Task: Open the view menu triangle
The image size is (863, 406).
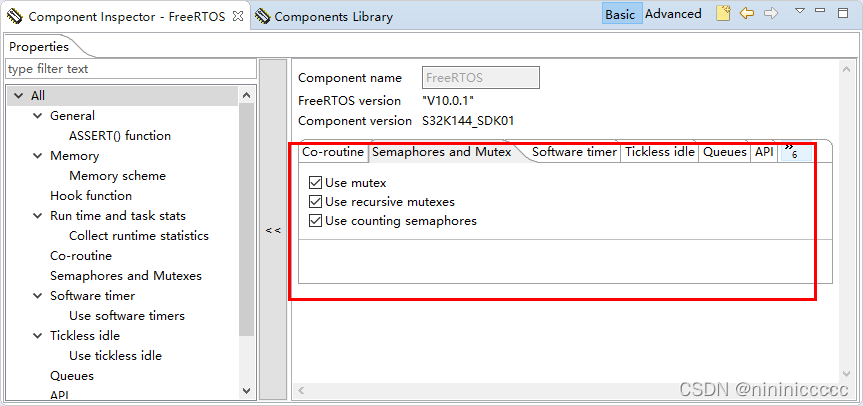Action: 800,10
